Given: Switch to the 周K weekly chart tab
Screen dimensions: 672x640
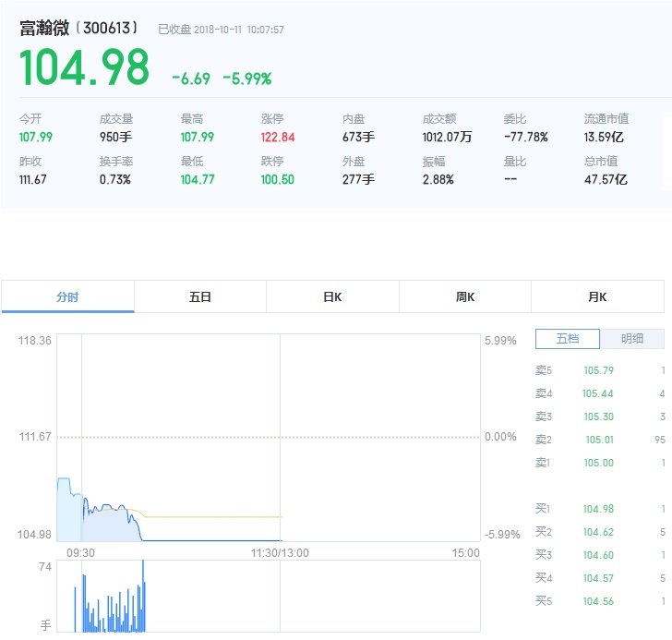Looking at the screenshot, I should tap(465, 296).
